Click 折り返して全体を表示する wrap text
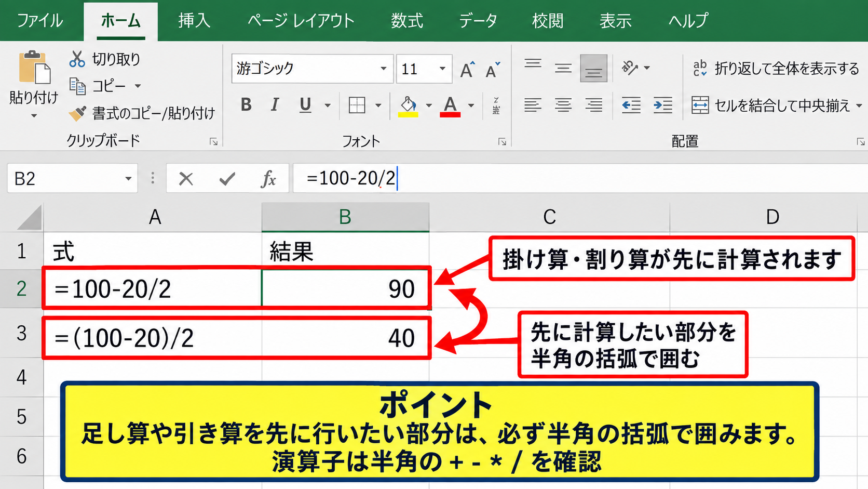Image resolution: width=868 pixels, height=489 pixels. 776,68
